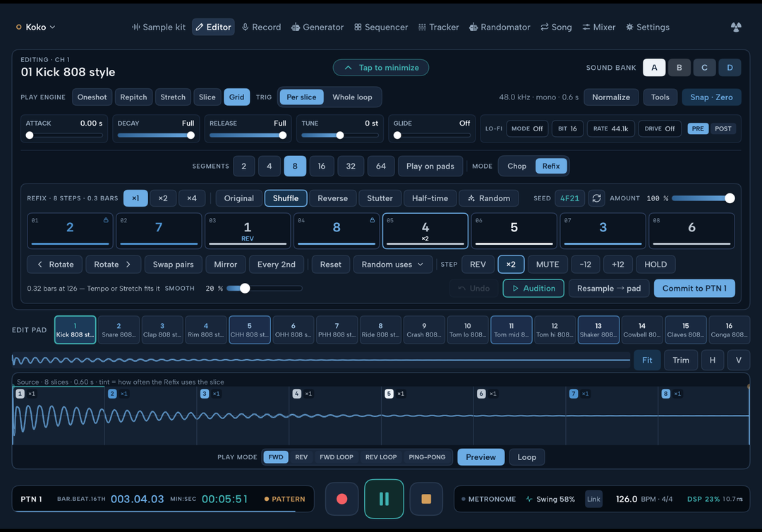Toggle lock icon on step 04
This screenshot has height=532, width=762.
(x=373, y=220)
